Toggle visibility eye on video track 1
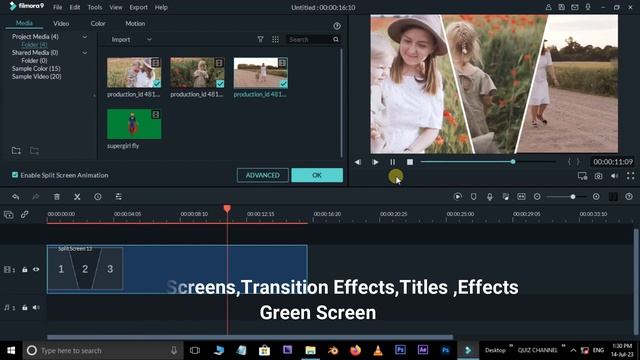Viewport: 640px width, 360px height. pos(36,269)
